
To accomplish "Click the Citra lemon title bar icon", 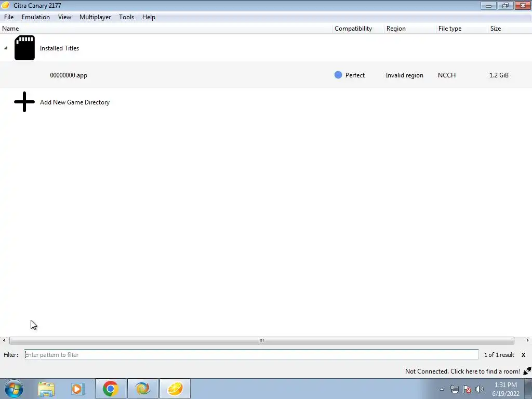I will [5, 5].
